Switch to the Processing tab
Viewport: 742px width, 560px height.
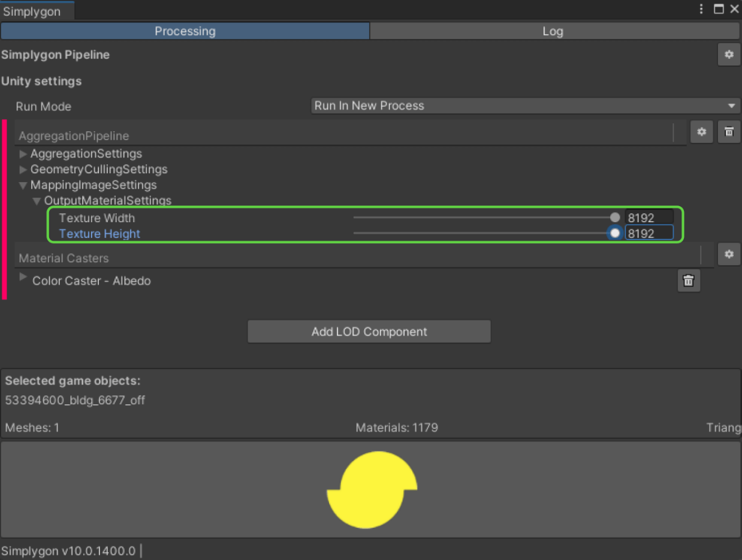pos(185,31)
